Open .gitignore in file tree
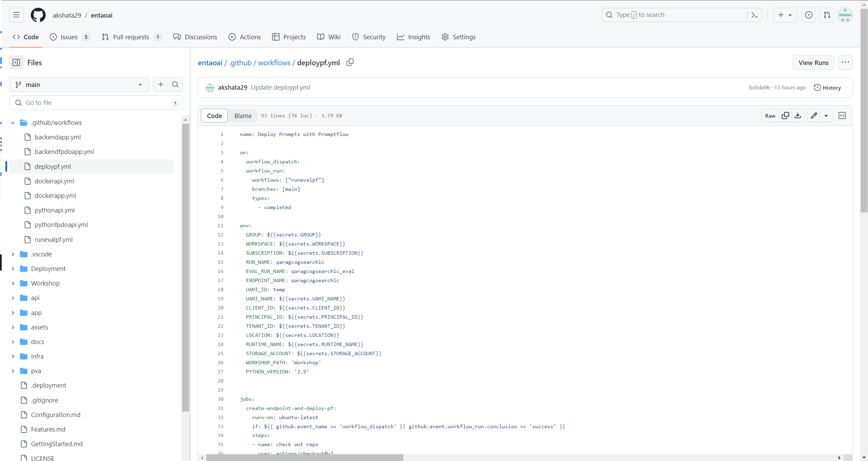The width and height of the screenshot is (868, 461). click(x=44, y=400)
